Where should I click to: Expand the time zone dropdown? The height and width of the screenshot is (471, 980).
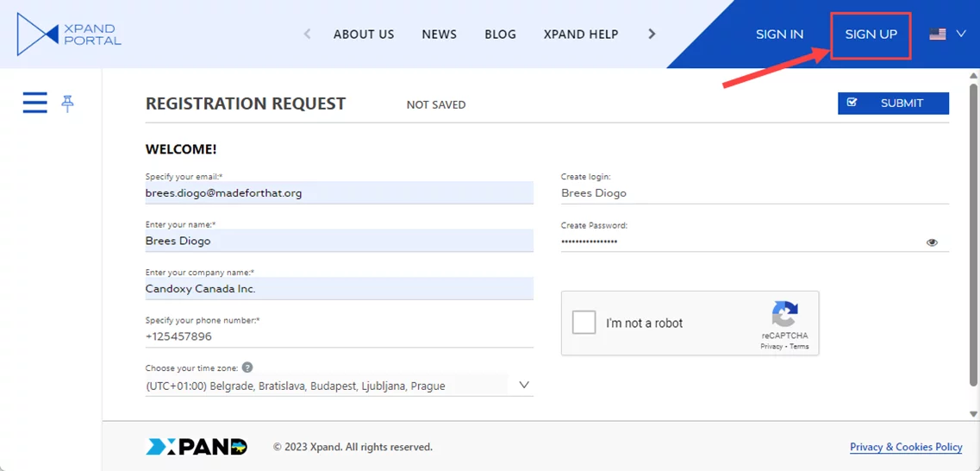pyautogui.click(x=523, y=386)
